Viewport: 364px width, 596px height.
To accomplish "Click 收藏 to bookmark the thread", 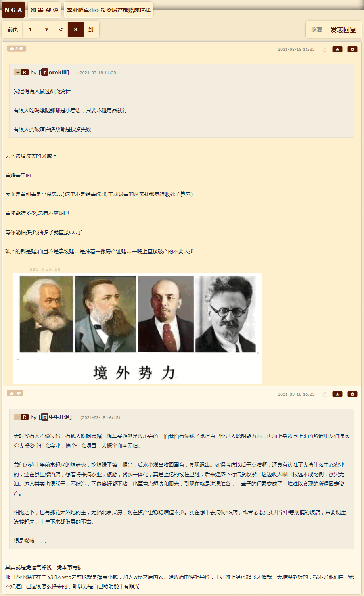I will point(316,30).
